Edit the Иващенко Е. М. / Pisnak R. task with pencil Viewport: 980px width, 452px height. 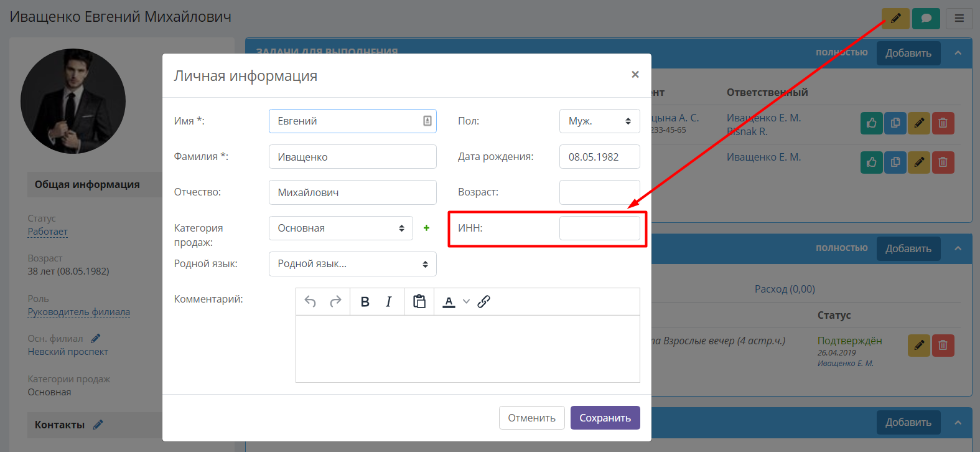click(919, 123)
